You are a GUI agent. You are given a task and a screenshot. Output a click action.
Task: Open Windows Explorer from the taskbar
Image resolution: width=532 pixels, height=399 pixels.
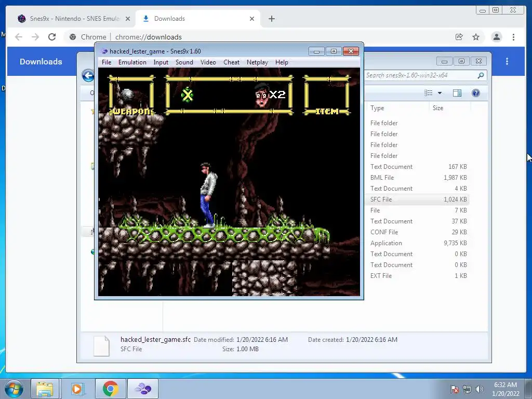[45, 389]
